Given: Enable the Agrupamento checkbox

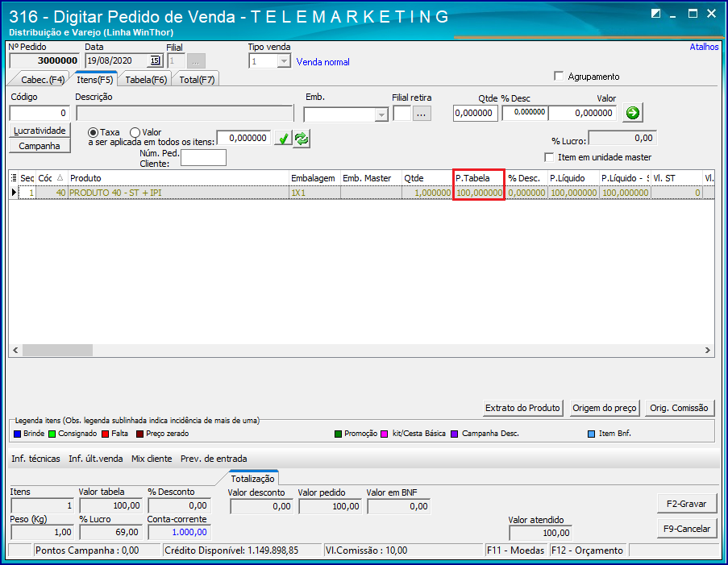Looking at the screenshot, I should click(559, 76).
